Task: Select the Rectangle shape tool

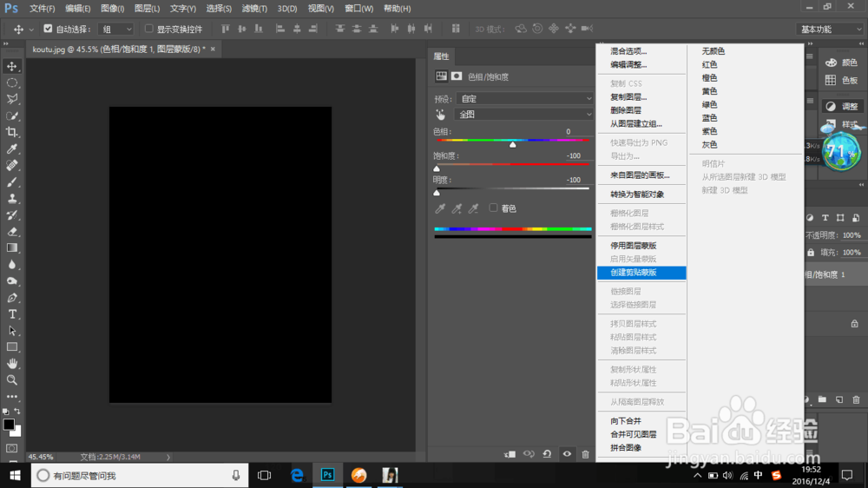Action: coord(11,347)
